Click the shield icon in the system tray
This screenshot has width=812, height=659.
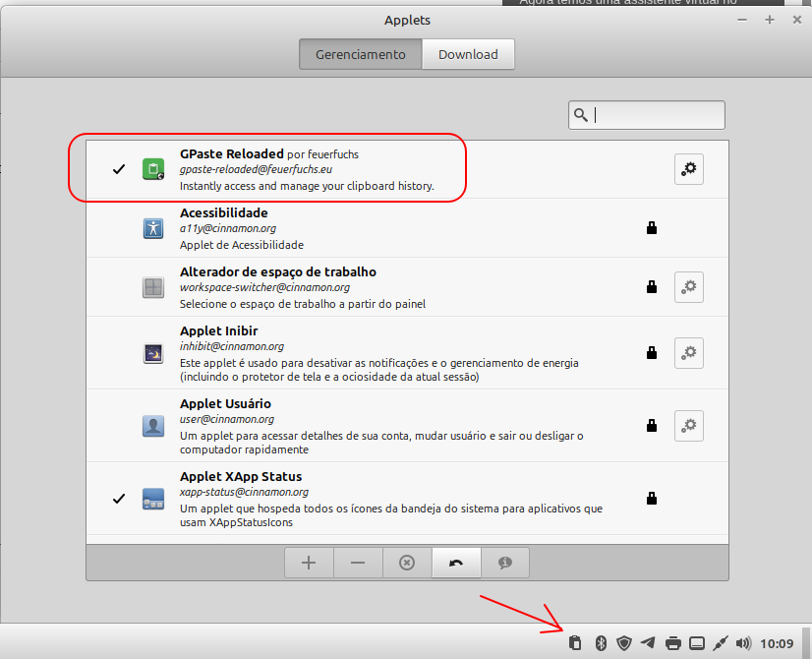click(x=624, y=643)
